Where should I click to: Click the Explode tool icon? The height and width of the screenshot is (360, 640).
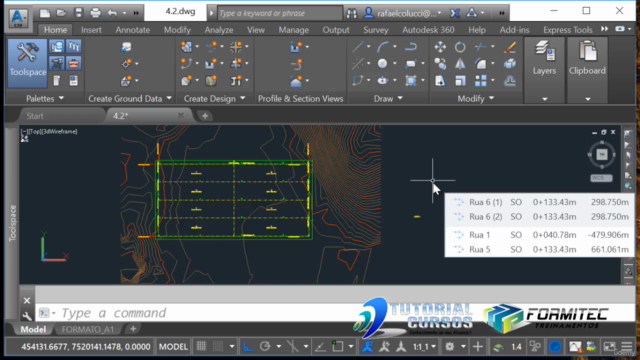pyautogui.click(x=510, y=64)
